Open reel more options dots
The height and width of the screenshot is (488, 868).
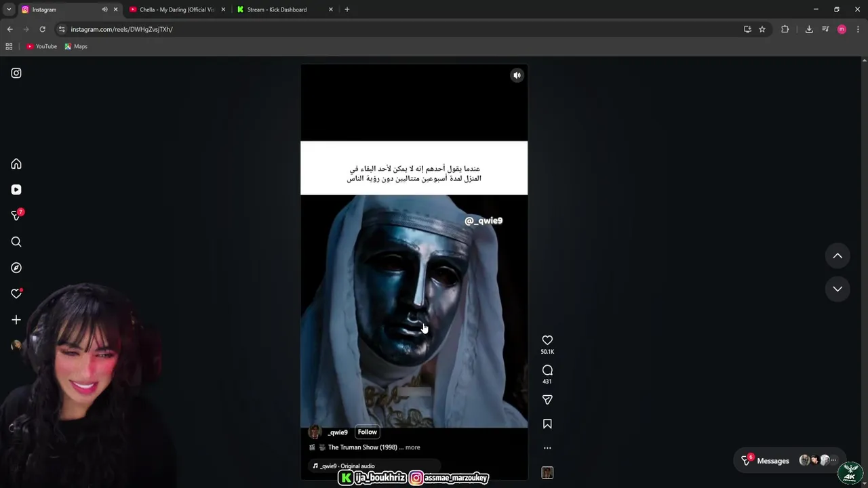[547, 448]
